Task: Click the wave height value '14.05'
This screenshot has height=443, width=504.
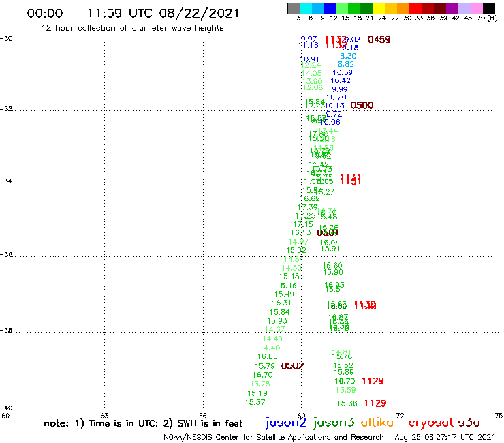Action: pyautogui.click(x=312, y=74)
